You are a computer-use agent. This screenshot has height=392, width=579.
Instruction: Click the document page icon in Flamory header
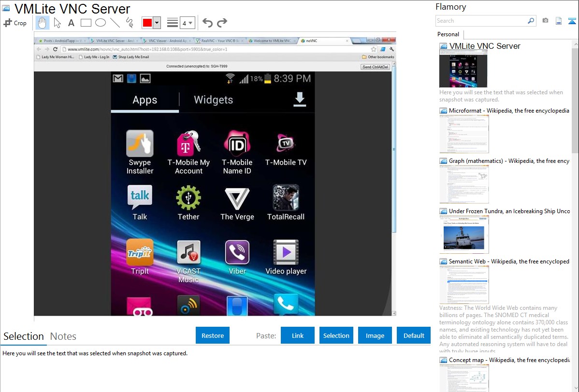[559, 21]
